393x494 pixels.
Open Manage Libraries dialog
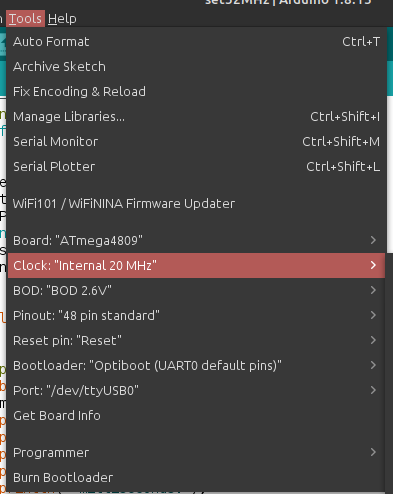point(196,117)
